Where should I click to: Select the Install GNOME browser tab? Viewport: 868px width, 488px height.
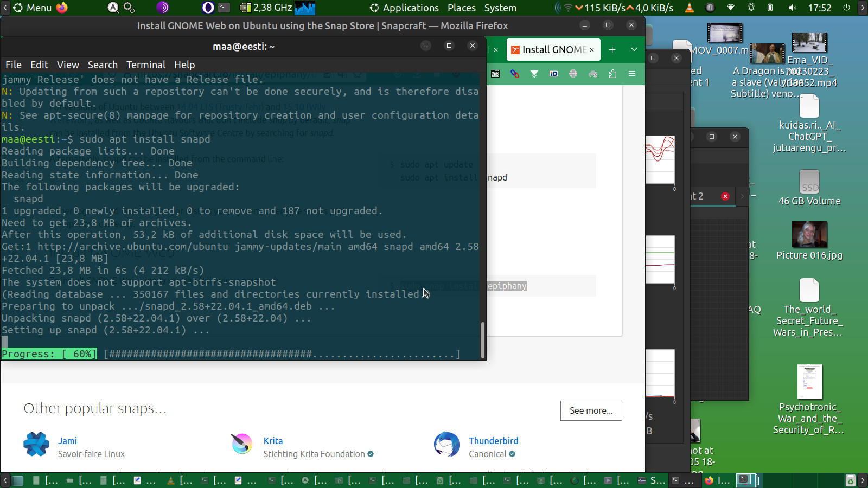pos(548,49)
